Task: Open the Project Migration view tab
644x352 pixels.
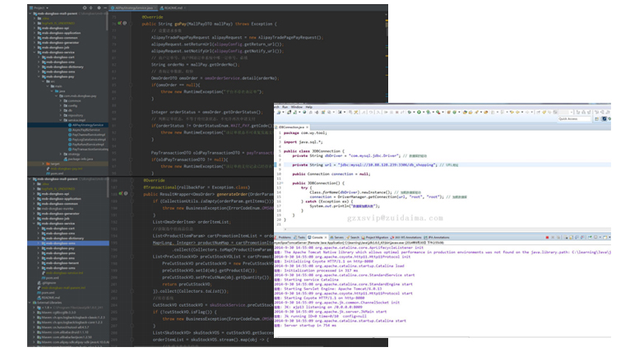Action: 375,238
